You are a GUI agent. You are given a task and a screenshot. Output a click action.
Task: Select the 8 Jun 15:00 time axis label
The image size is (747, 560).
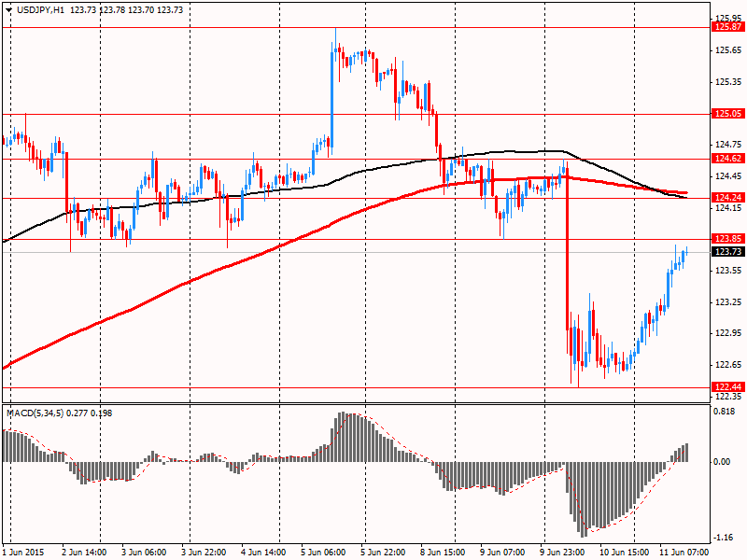click(443, 553)
